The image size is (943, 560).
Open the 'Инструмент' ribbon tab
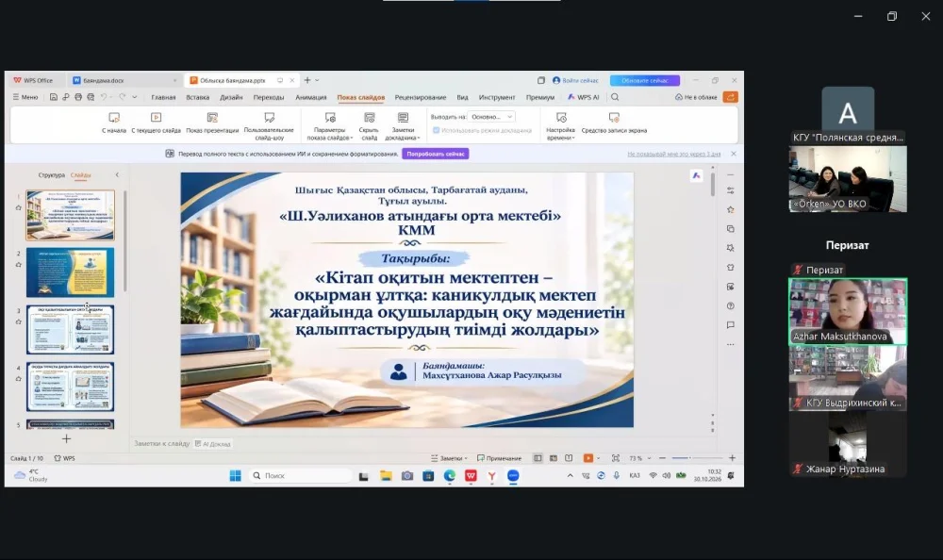point(497,97)
